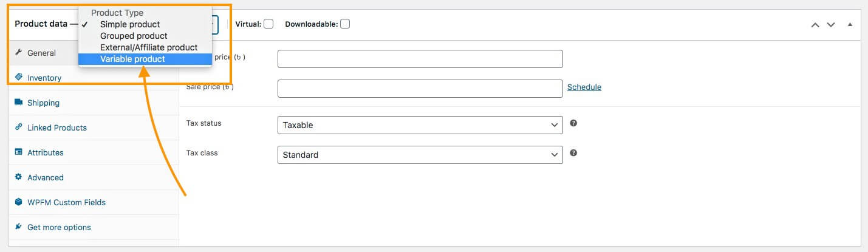
Task: Choose Grouped product option
Action: pos(134,36)
